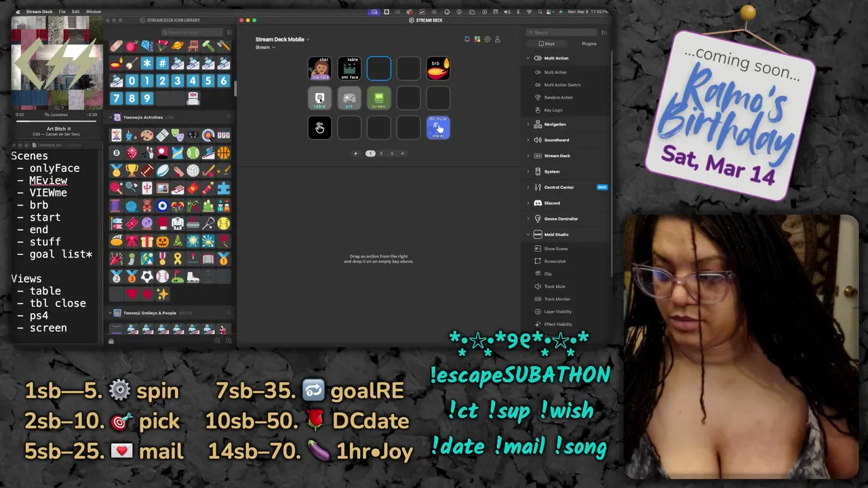Collapse the Meld Studio category
Viewport: 868px width, 488px height.
point(528,235)
